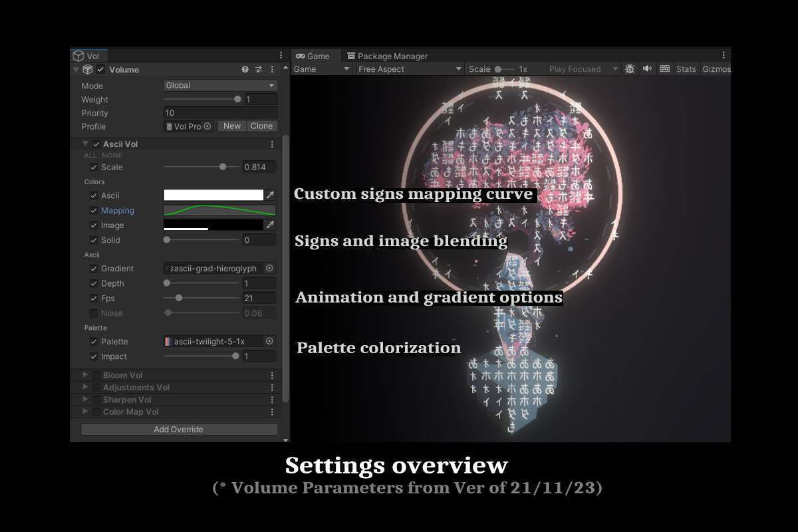Click the Ascii color eyedropper icon
The height and width of the screenshot is (532, 798).
[x=271, y=195]
